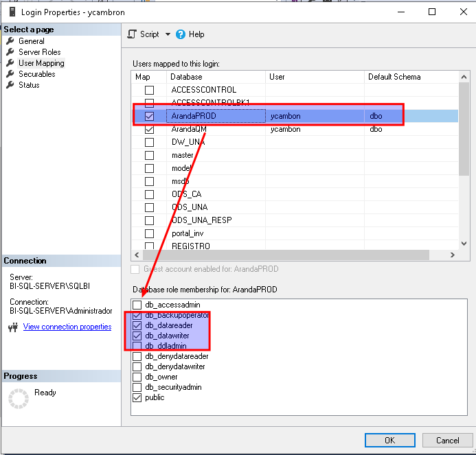The height and width of the screenshot is (455, 476).
Task: Select the Server Roles page icon
Action: click(10, 52)
